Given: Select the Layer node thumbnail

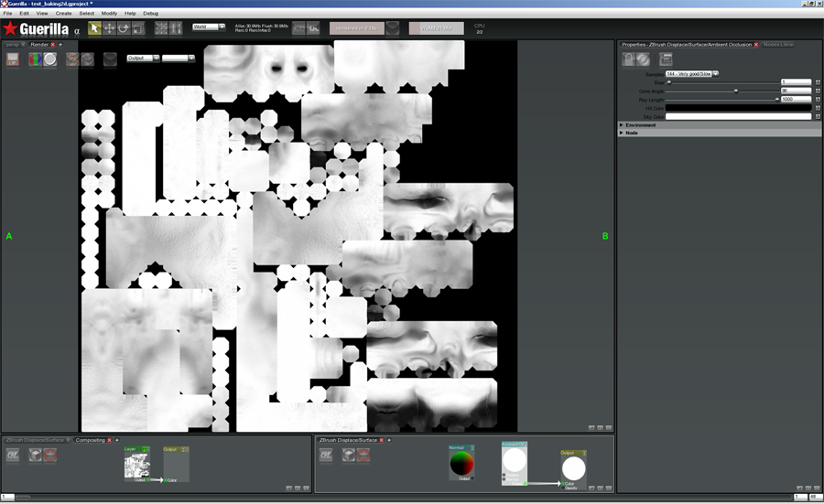Looking at the screenshot, I should (x=136, y=466).
